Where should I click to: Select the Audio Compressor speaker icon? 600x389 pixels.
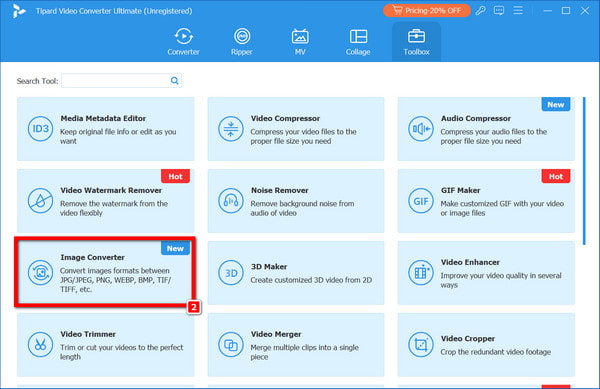421,129
